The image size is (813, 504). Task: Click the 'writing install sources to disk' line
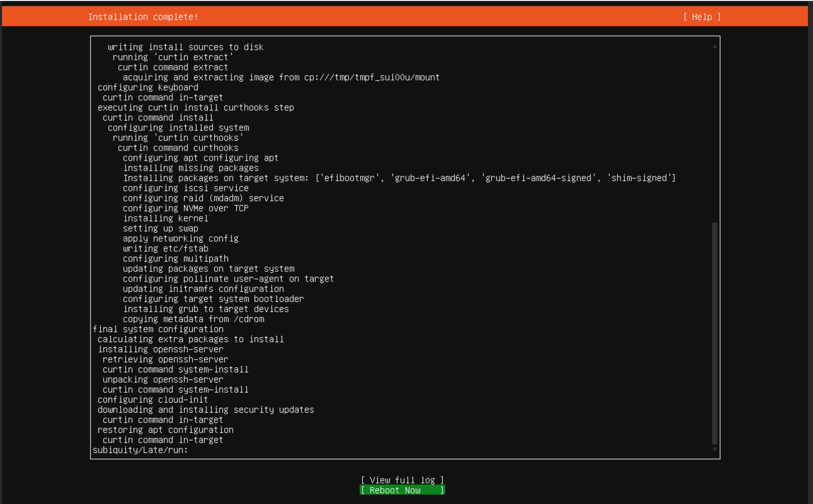(x=186, y=47)
